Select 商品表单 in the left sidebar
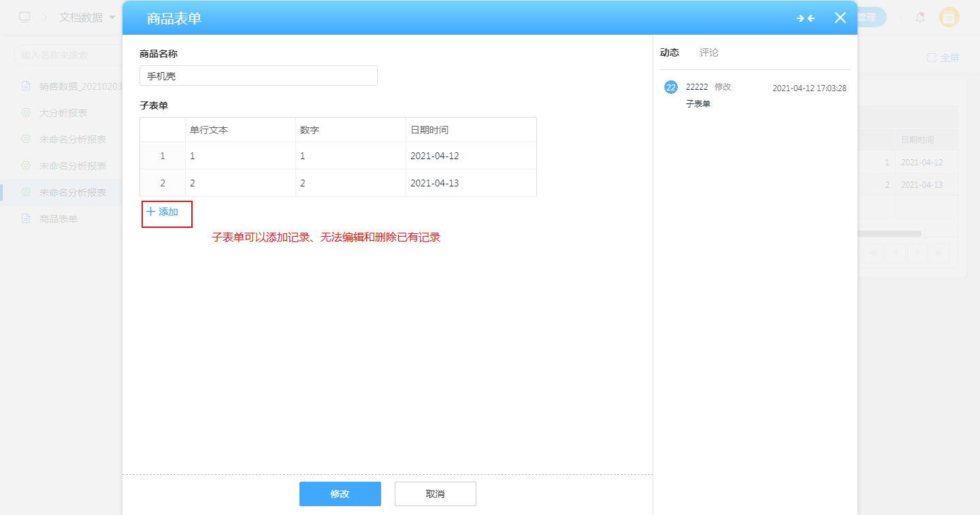This screenshot has width=980, height=515. pyautogui.click(x=58, y=219)
